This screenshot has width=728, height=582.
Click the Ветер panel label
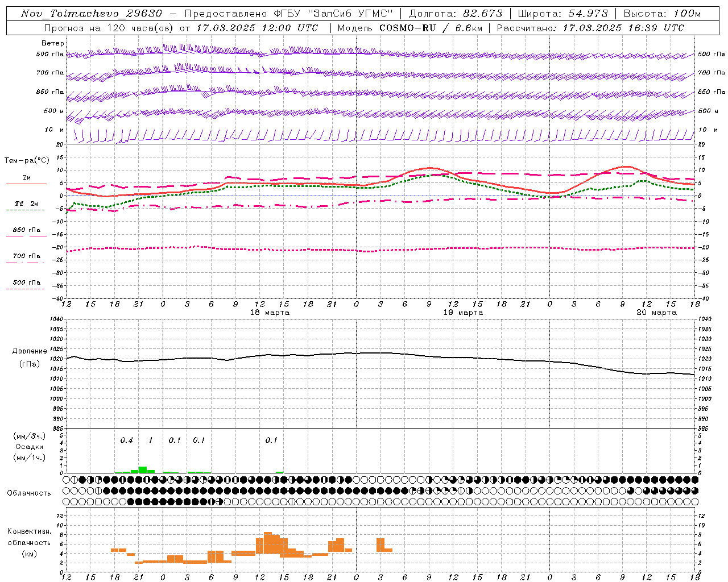[x=53, y=43]
